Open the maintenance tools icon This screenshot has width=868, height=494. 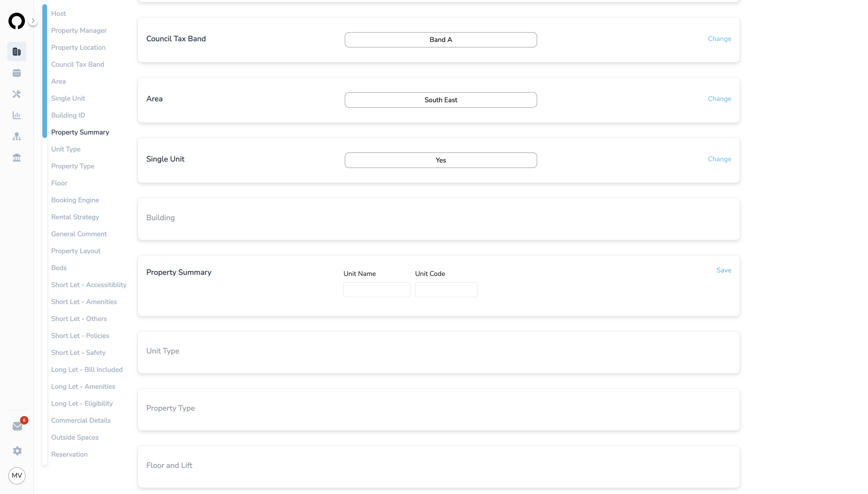pyautogui.click(x=17, y=94)
